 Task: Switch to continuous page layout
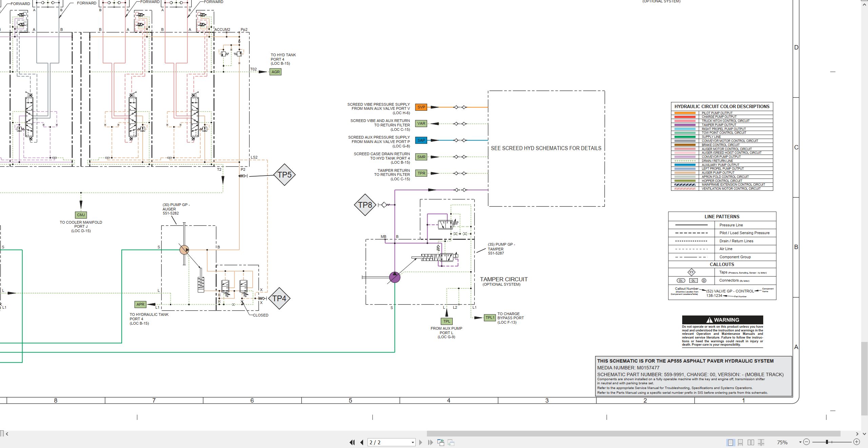click(x=741, y=442)
